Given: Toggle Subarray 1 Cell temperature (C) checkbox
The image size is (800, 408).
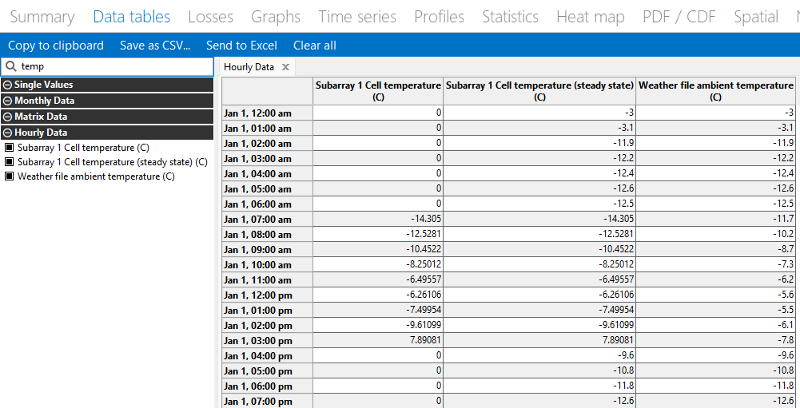Looking at the screenshot, I should (9, 147).
